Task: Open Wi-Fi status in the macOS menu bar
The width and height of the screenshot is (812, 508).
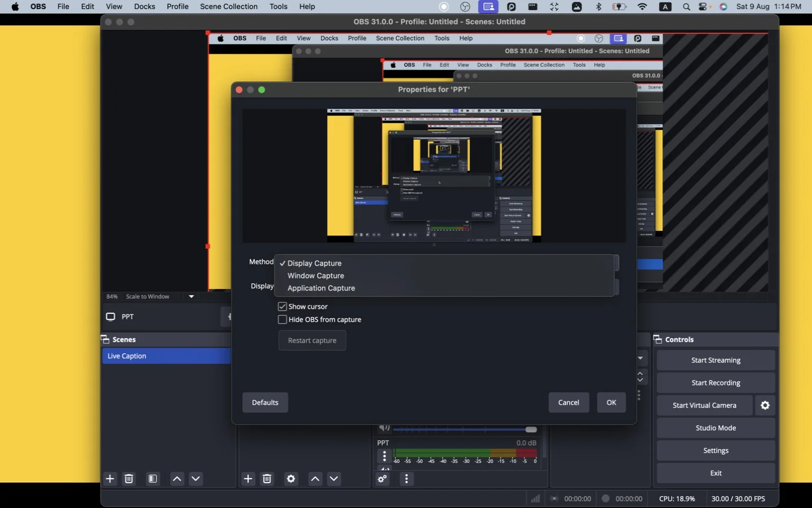Action: click(642, 7)
